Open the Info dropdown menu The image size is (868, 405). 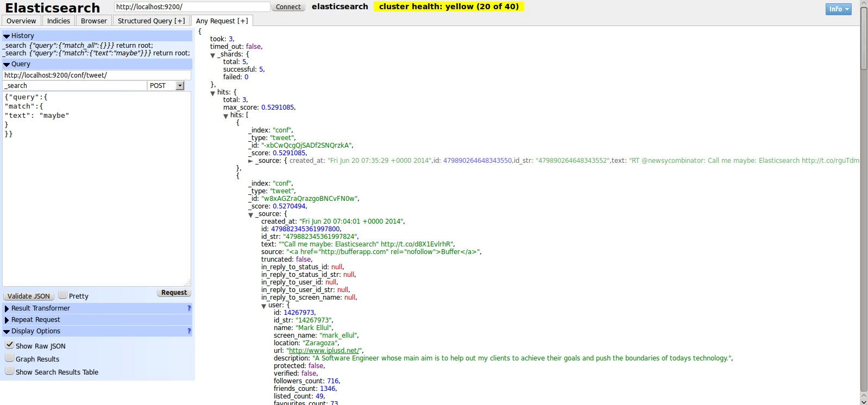click(x=838, y=9)
